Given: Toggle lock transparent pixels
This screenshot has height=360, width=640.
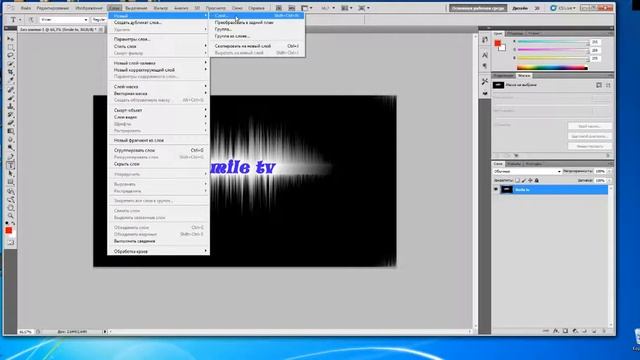Looking at the screenshot, I should tap(518, 180).
